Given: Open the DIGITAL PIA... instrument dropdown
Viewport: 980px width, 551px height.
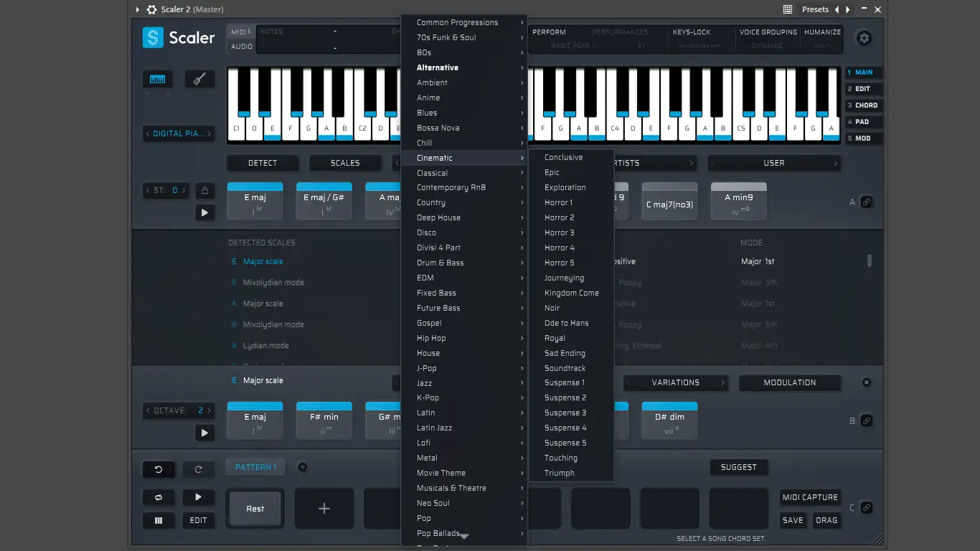Looking at the screenshot, I should [179, 133].
